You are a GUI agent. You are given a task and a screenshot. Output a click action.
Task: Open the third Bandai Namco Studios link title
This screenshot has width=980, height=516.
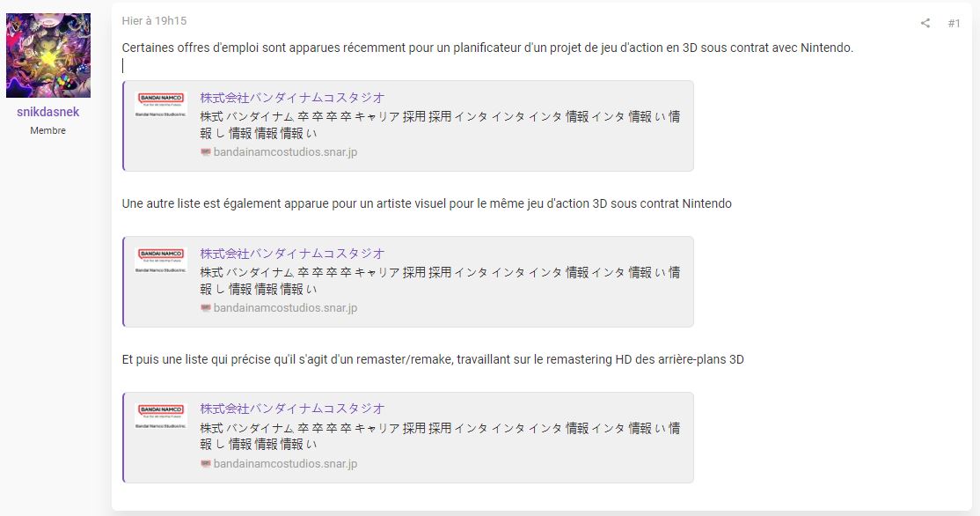(x=292, y=409)
